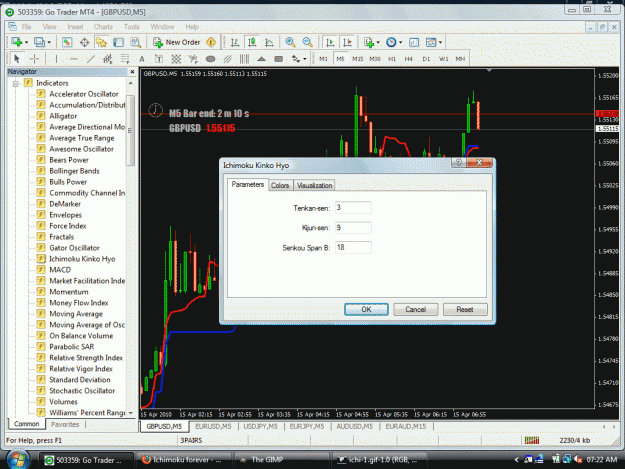Switch to the Colors tab
The image size is (625, 469).
280,185
